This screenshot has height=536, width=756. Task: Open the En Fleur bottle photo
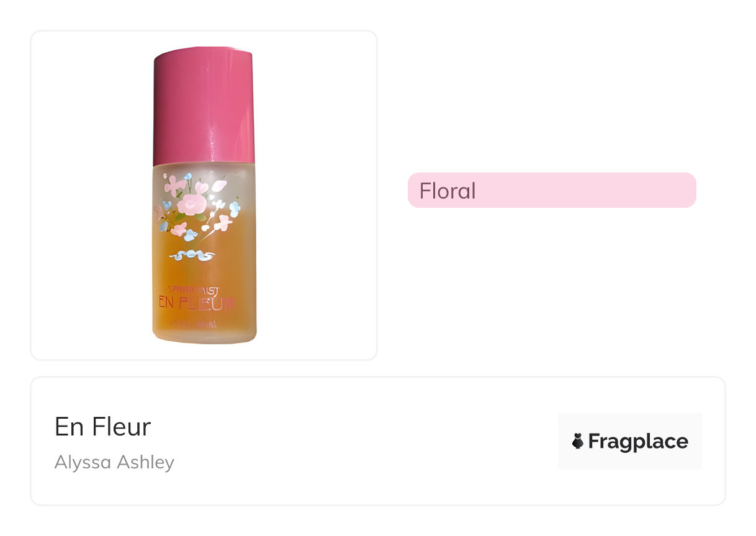(x=204, y=195)
